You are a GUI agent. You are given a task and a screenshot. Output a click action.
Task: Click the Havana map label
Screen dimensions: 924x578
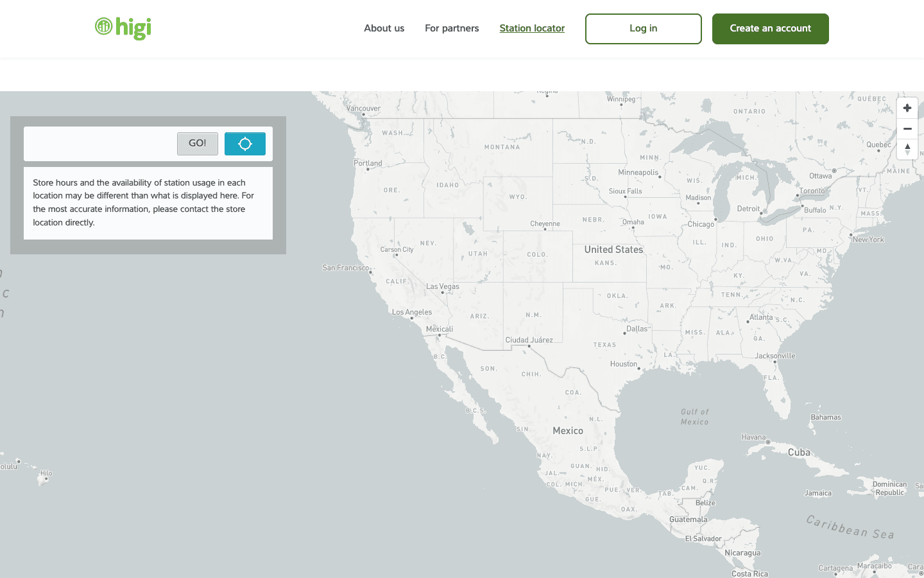click(x=753, y=437)
